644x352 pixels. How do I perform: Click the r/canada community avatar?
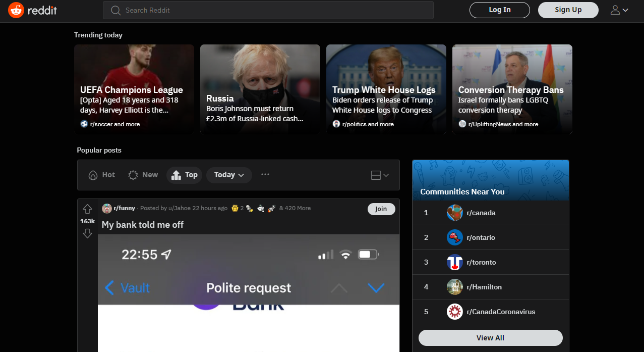(455, 213)
